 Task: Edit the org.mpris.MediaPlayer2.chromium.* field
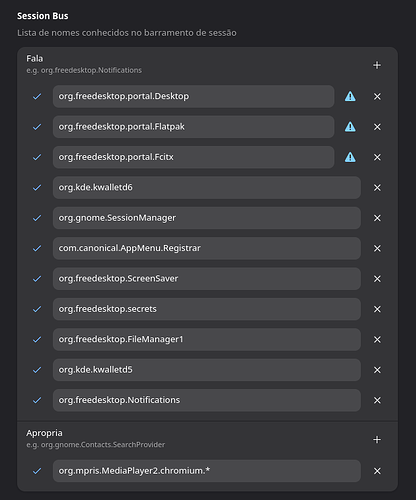click(207, 471)
